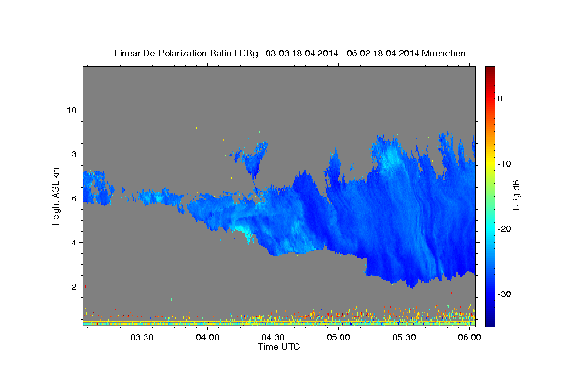This screenshot has width=588, height=392.
Task: Click the '04:00' time axis label
Action: tap(207, 337)
